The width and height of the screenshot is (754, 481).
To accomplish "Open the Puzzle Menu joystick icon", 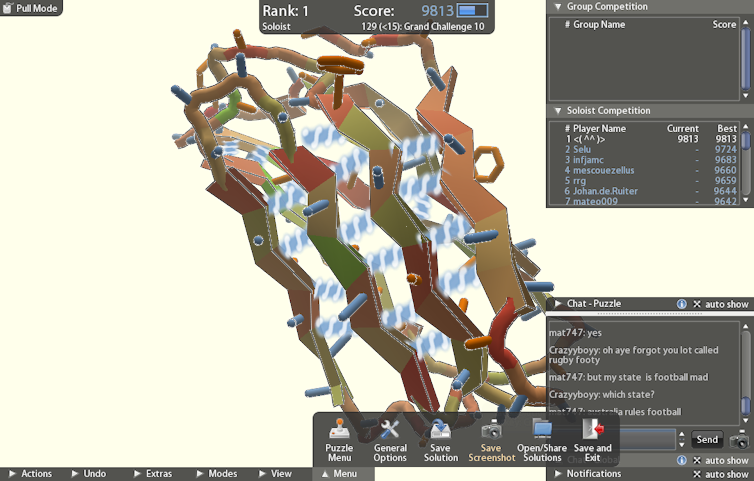I will click(340, 431).
